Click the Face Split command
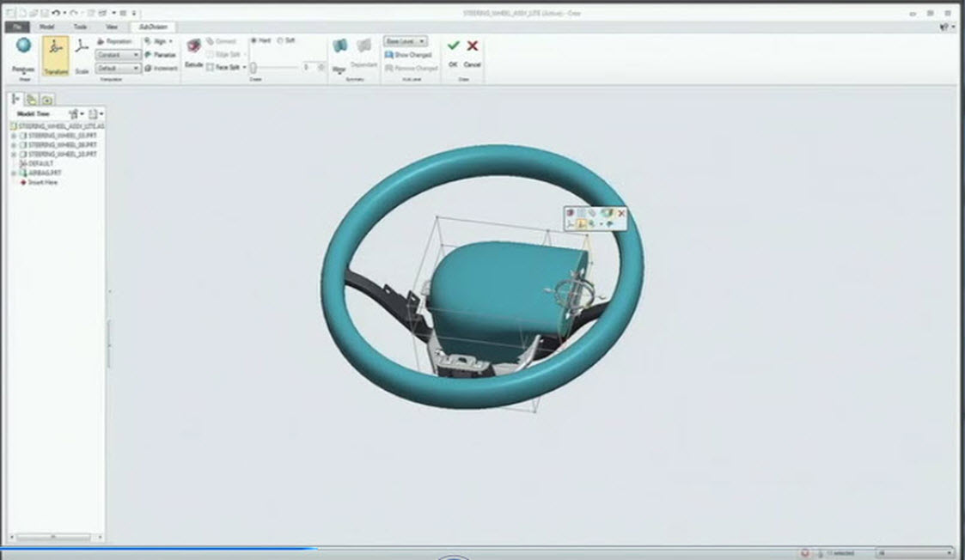This screenshot has height=560, width=965. 223,67
